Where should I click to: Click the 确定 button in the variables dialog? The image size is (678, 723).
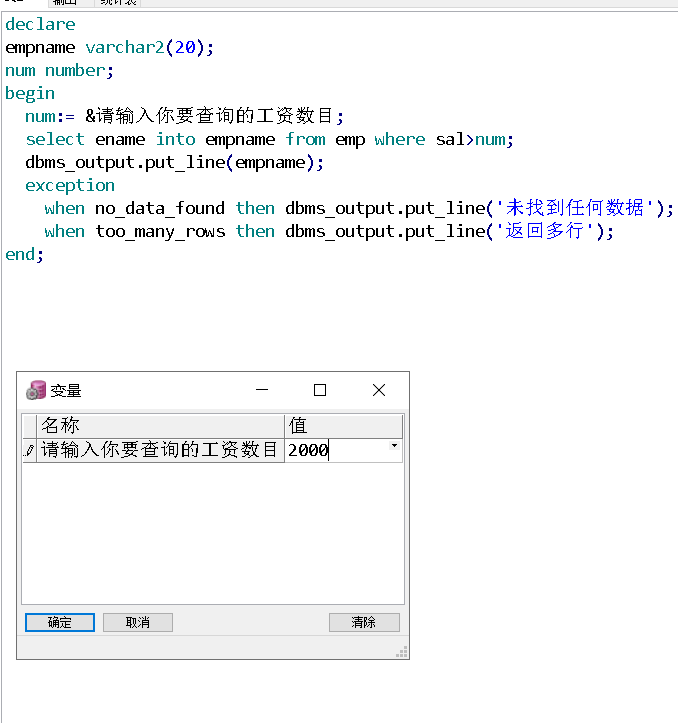click(60, 622)
